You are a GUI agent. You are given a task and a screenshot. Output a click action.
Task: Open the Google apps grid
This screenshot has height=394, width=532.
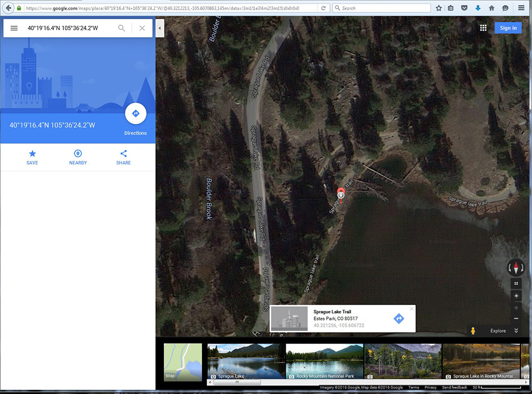[x=483, y=28]
